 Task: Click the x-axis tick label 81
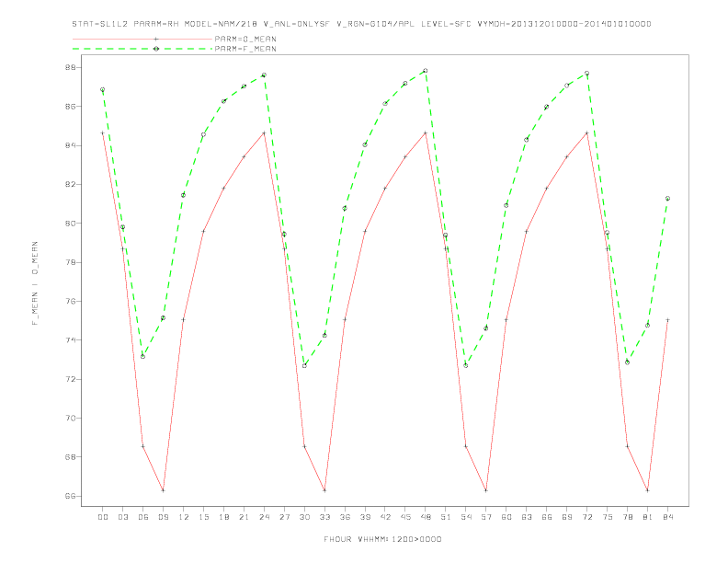tap(648, 517)
